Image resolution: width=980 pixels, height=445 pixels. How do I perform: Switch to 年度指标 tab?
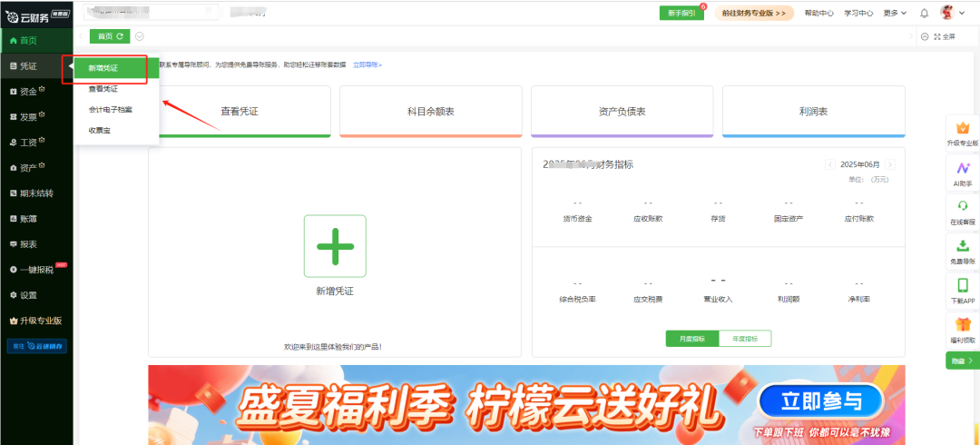point(745,339)
